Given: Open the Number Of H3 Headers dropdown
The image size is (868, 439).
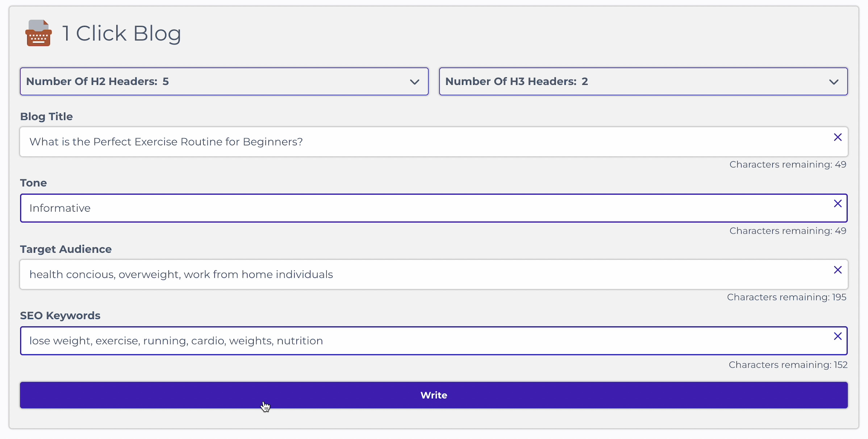Looking at the screenshot, I should (x=643, y=81).
